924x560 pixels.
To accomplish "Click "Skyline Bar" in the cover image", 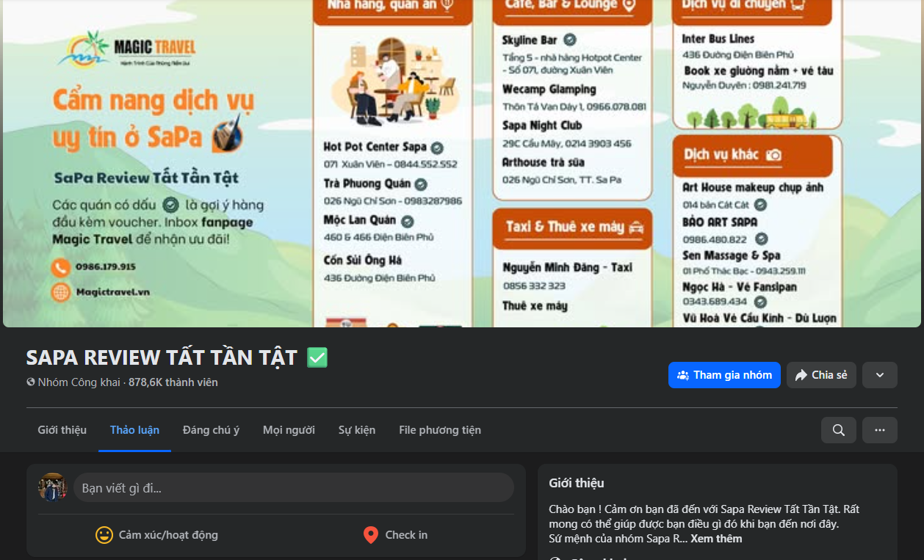I will (530, 40).
